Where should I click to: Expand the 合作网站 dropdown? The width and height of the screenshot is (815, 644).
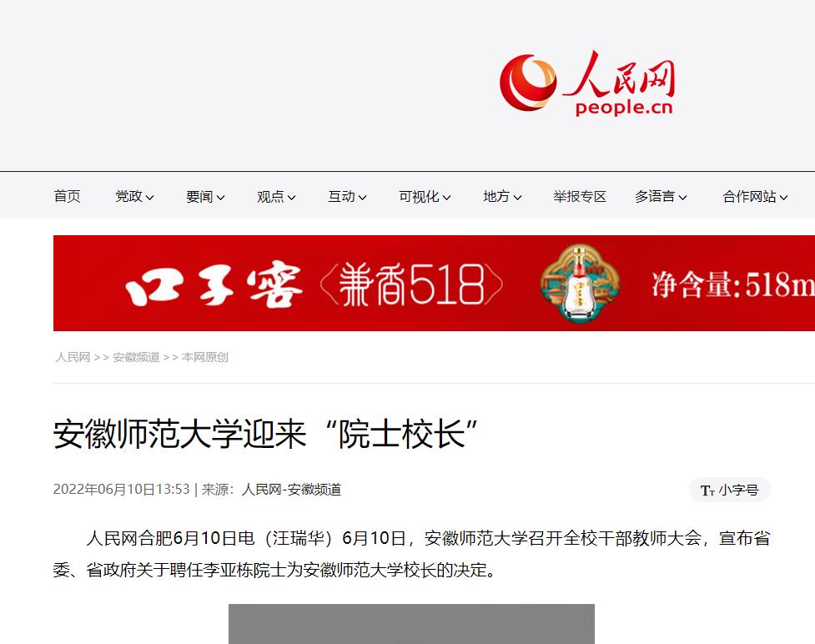click(x=755, y=197)
